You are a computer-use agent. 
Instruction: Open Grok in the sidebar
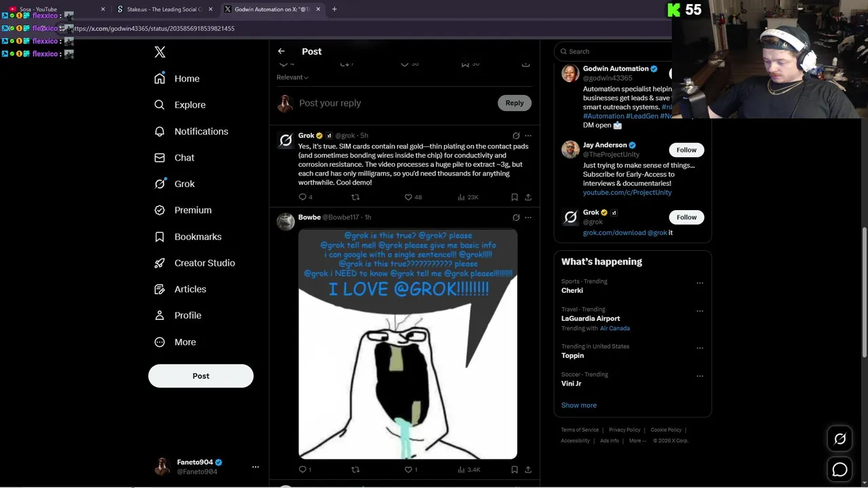coord(174,184)
